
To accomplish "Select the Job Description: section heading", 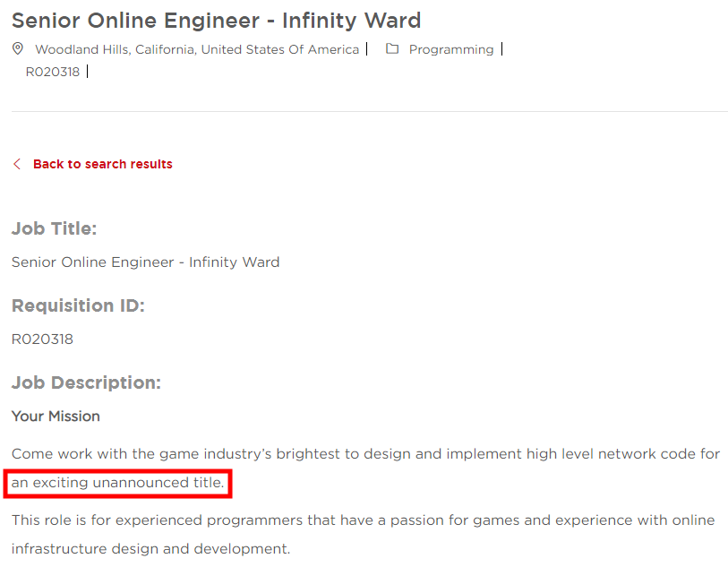I will 86,382.
